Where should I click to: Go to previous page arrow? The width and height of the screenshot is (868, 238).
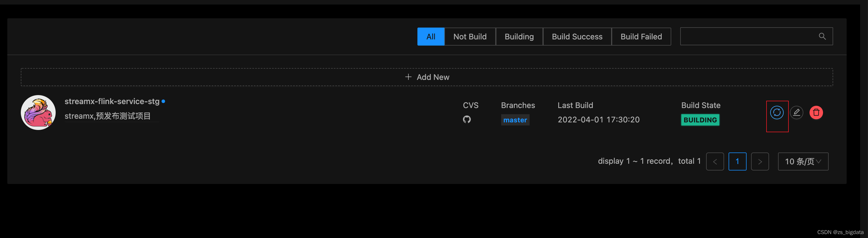pos(715,161)
